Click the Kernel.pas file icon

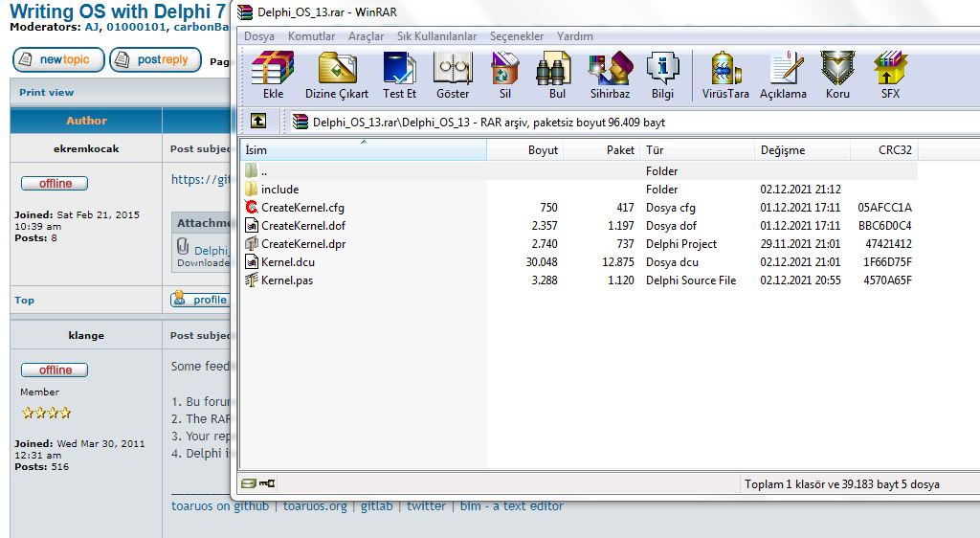click(252, 280)
